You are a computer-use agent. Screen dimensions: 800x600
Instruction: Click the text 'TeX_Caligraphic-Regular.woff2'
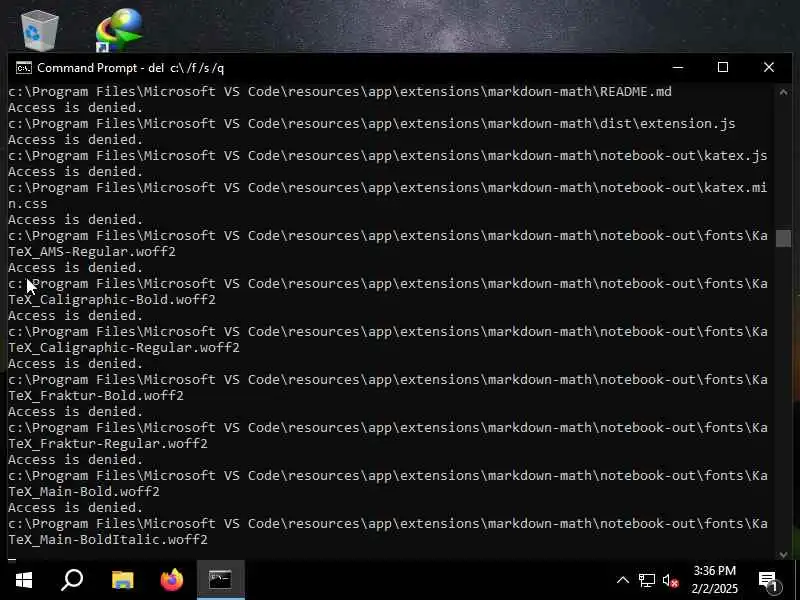pyautogui.click(x=124, y=347)
